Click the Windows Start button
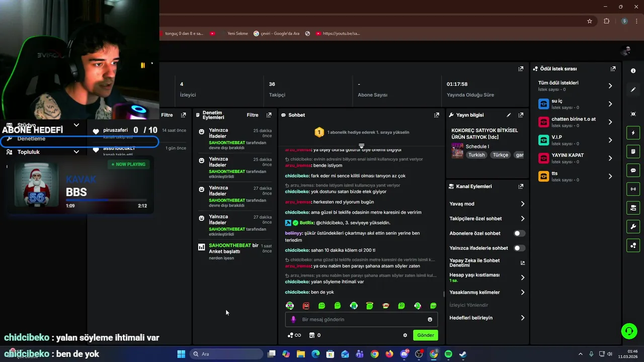 click(x=181, y=354)
